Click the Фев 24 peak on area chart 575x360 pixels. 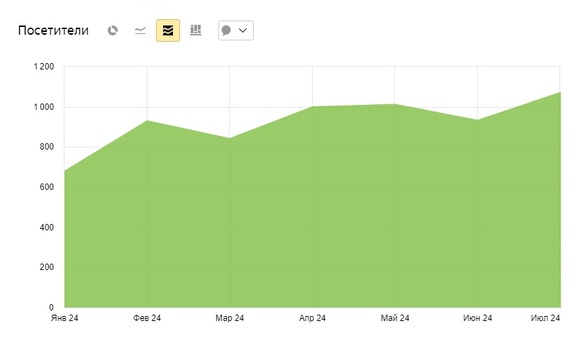point(147,121)
